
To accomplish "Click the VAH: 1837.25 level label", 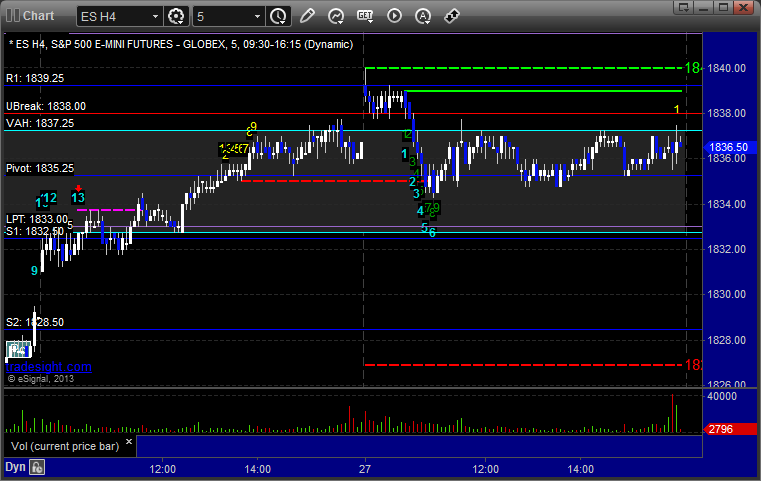I will [x=40, y=123].
